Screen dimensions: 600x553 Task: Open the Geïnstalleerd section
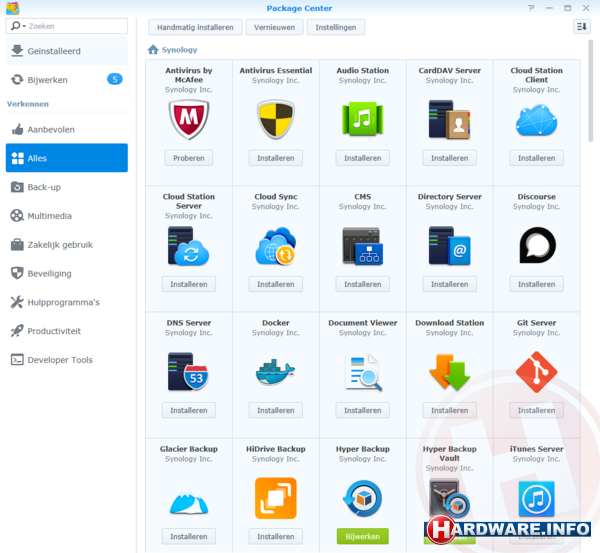(67, 51)
